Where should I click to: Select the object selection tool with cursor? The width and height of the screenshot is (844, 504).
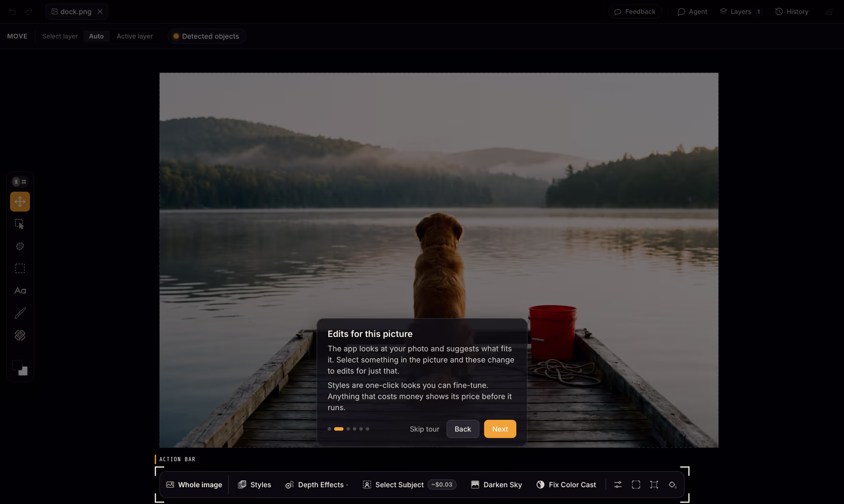click(20, 224)
